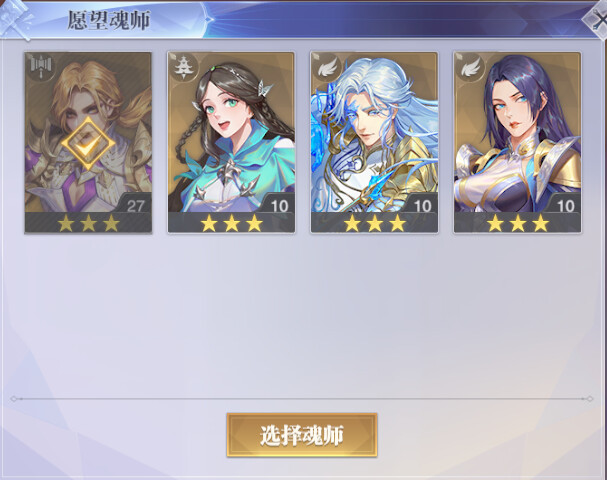Click the wing class icon on purple-haired card
This screenshot has width=607, height=480.
[469, 67]
